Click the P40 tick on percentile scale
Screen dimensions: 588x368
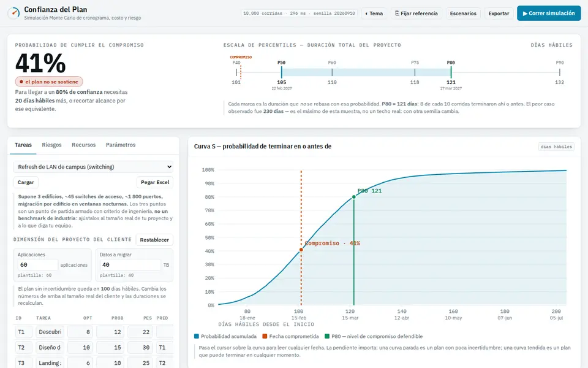[236, 72]
